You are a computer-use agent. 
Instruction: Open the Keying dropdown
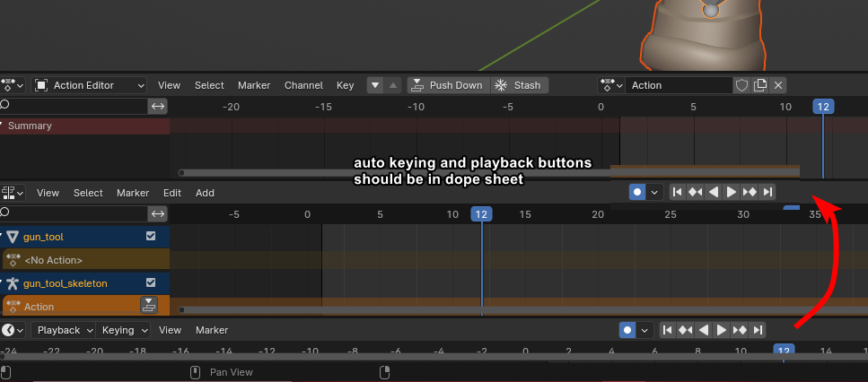pyautogui.click(x=123, y=330)
